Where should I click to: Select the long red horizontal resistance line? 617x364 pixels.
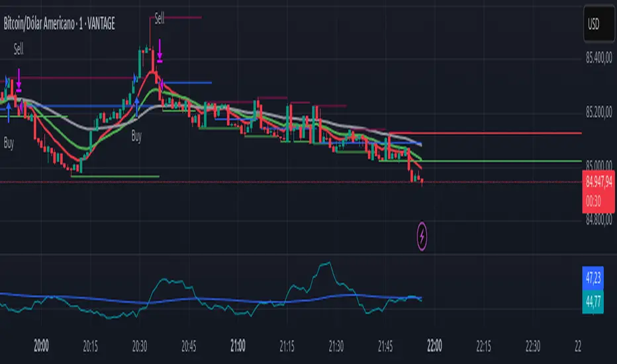pyautogui.click(x=485, y=134)
